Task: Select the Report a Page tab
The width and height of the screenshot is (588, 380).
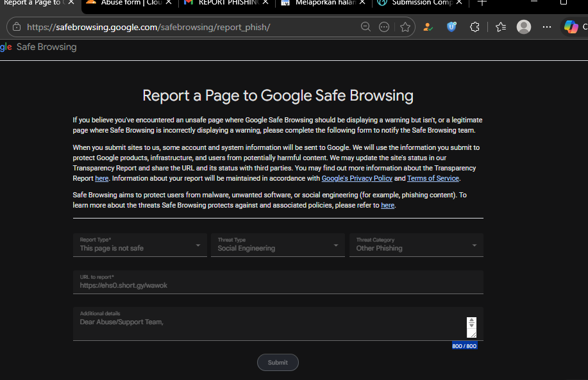Action: click(x=34, y=3)
